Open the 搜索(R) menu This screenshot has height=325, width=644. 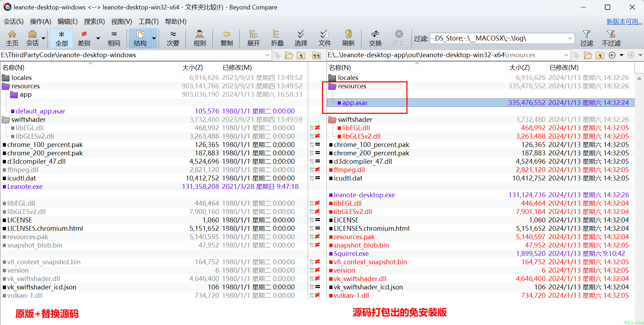(x=94, y=22)
